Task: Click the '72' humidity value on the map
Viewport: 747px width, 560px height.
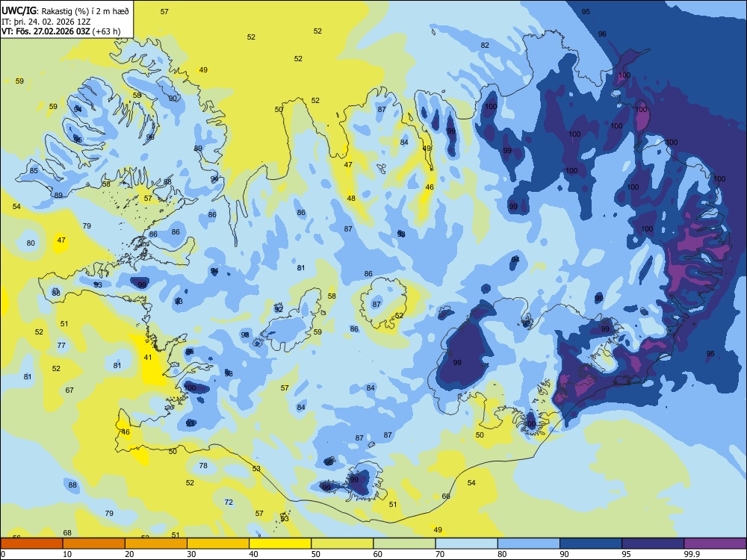Action: pyautogui.click(x=229, y=502)
